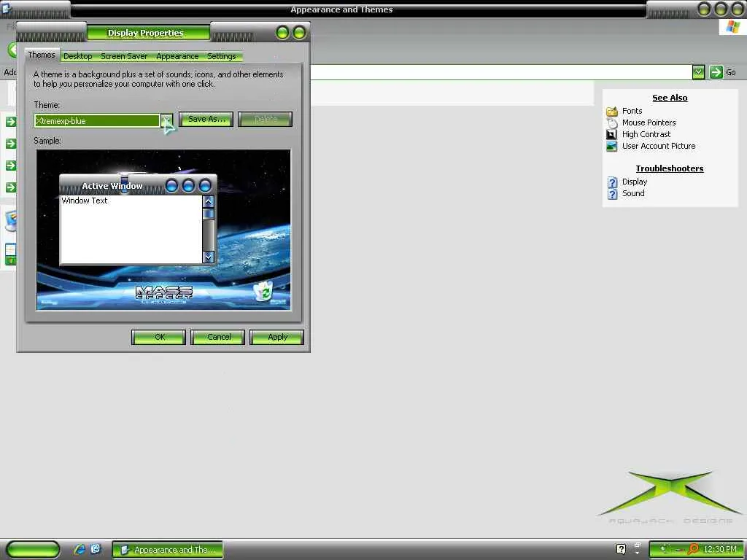
Task: Click the first green task arrow
Action: [10, 122]
